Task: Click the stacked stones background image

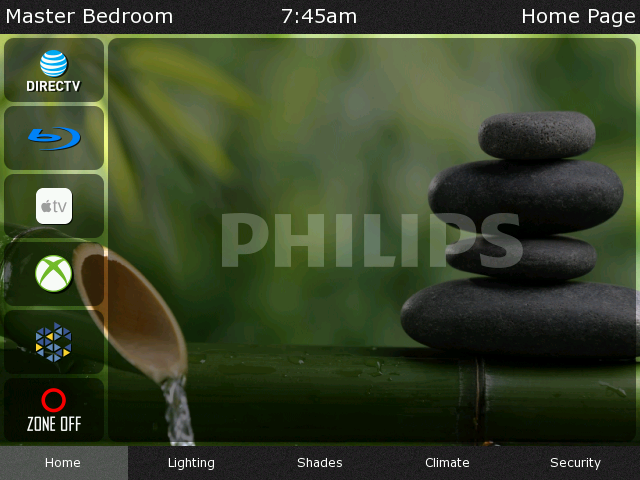Action: point(518,235)
